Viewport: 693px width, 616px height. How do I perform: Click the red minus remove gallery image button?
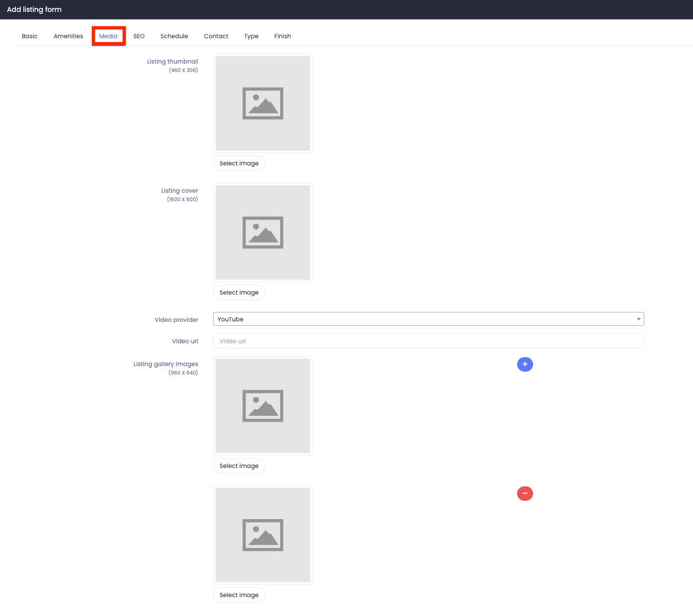click(x=525, y=493)
